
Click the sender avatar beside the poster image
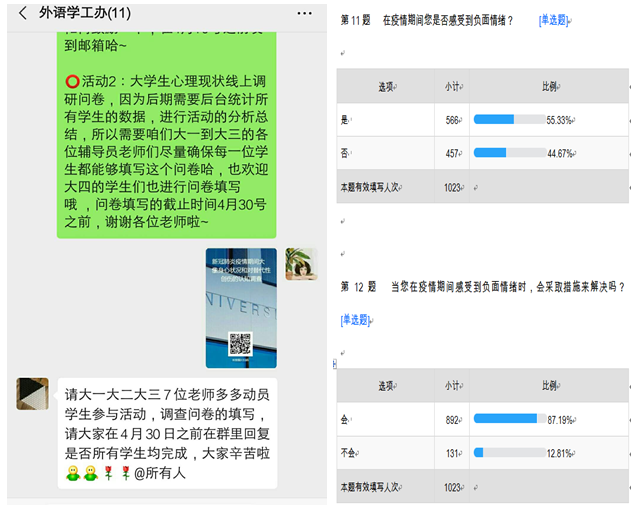(x=300, y=264)
